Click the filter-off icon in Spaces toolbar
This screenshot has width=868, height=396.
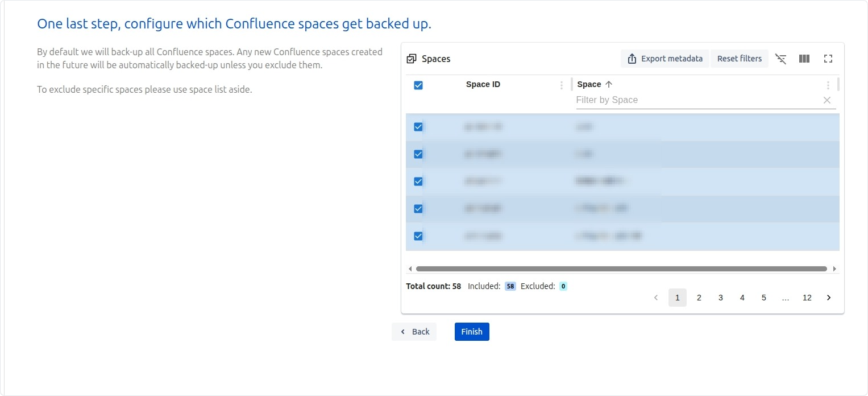780,59
